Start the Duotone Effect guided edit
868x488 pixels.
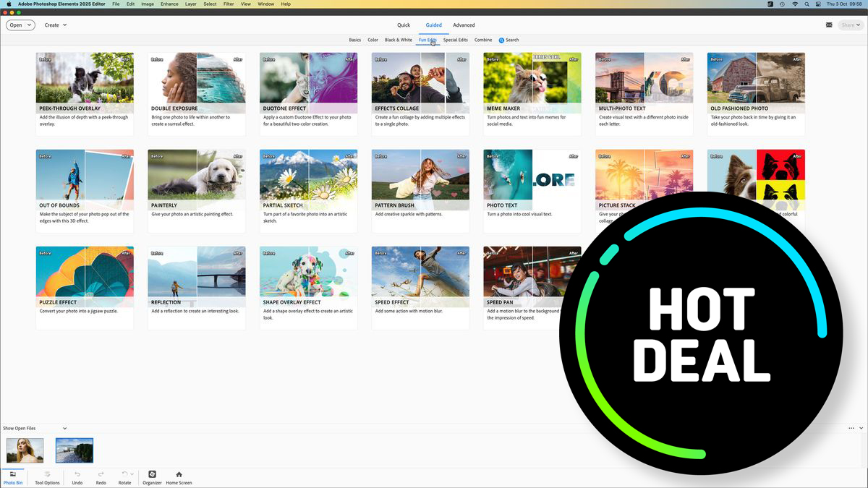coord(308,94)
